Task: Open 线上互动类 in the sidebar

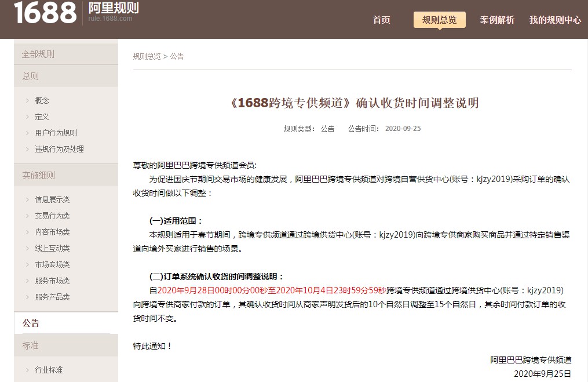Action: point(53,248)
